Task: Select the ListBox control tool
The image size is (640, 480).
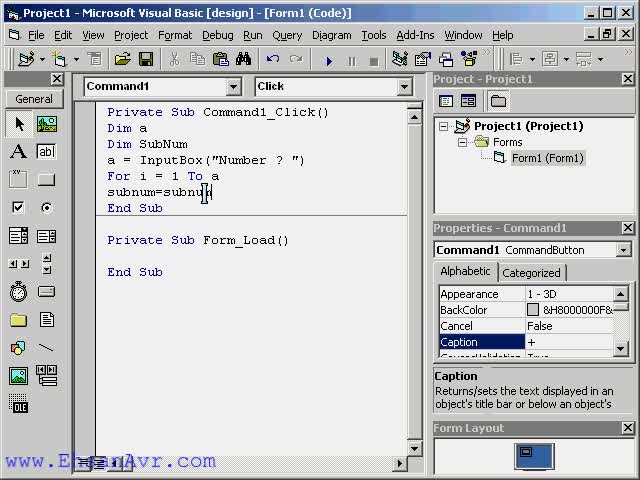Action: (47, 236)
